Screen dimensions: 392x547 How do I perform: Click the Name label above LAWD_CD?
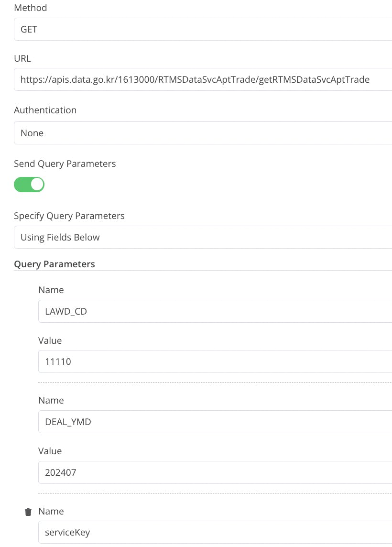[51, 290]
